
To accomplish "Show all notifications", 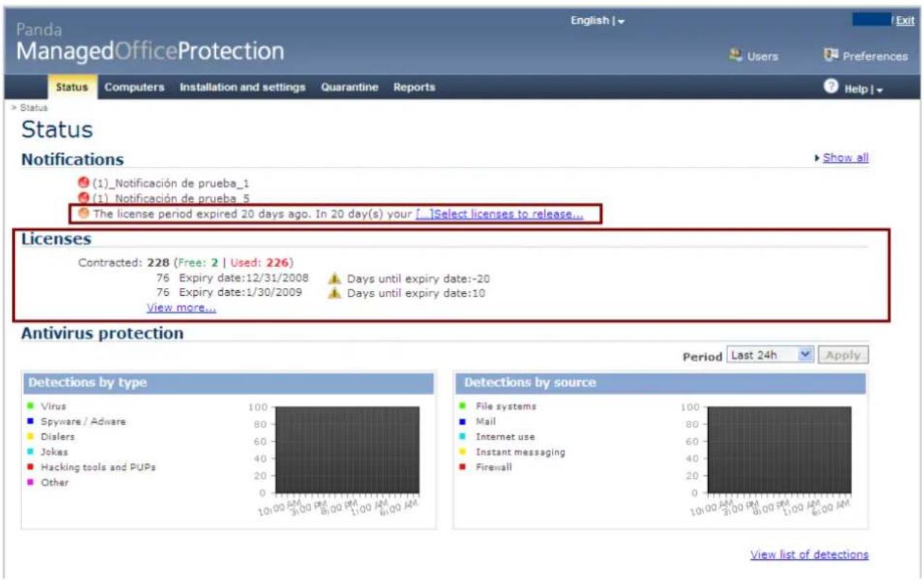I will [x=846, y=158].
